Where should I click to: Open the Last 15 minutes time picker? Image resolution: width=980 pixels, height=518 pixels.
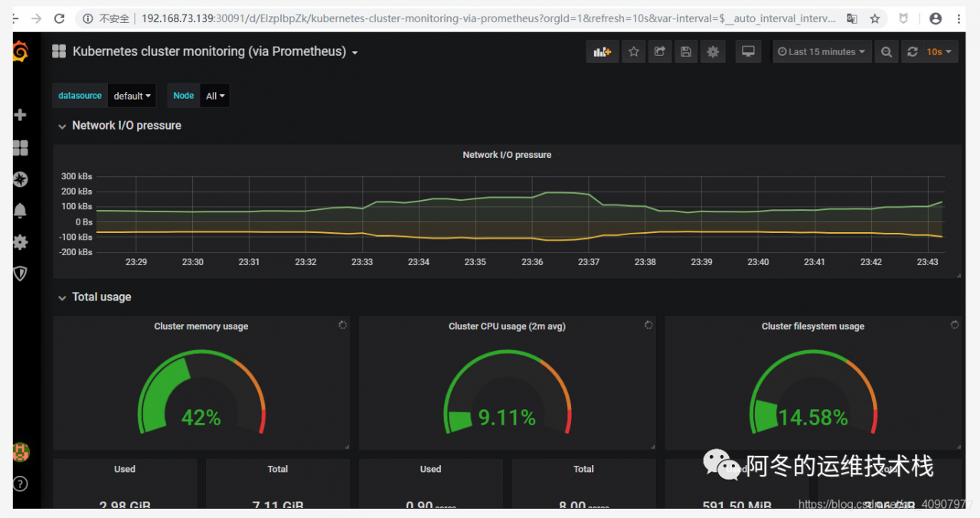click(x=822, y=51)
